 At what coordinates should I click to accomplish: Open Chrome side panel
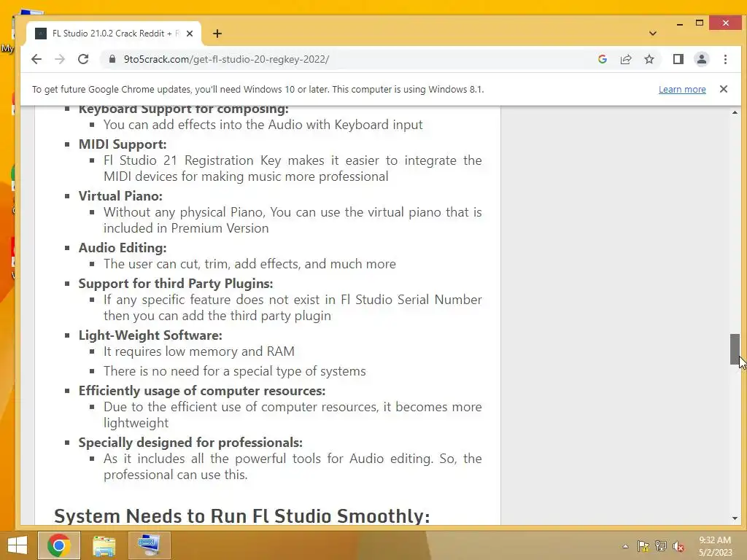pyautogui.click(x=678, y=59)
